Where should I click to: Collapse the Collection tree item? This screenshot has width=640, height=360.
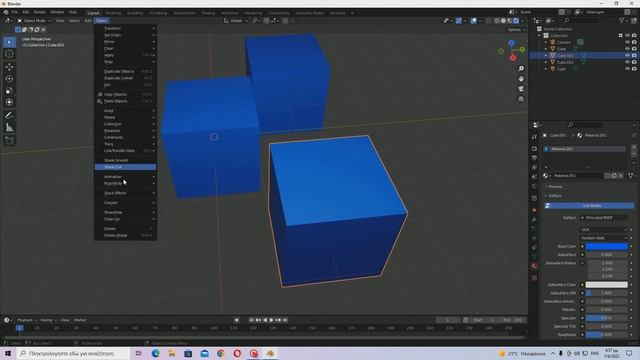click(x=540, y=36)
